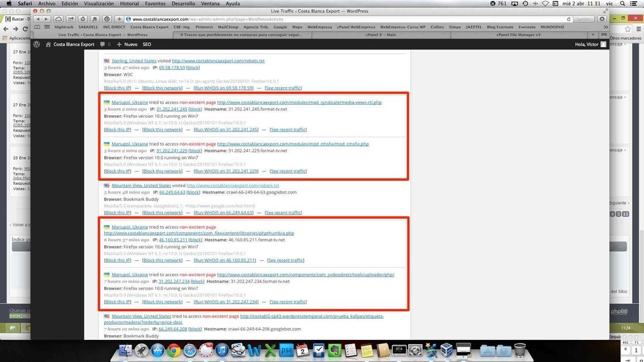Open the Hola, Víctor account menu
Image resolution: width=644 pixels, height=362 pixels.
[x=590, y=44]
